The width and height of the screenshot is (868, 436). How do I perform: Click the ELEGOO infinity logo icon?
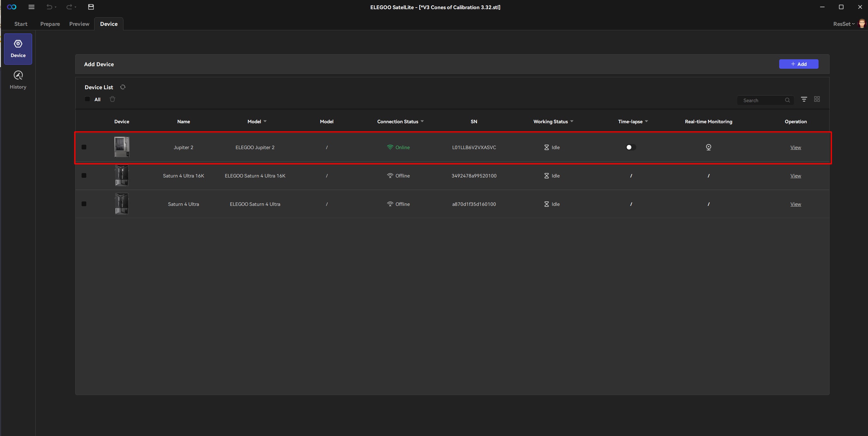pos(11,7)
